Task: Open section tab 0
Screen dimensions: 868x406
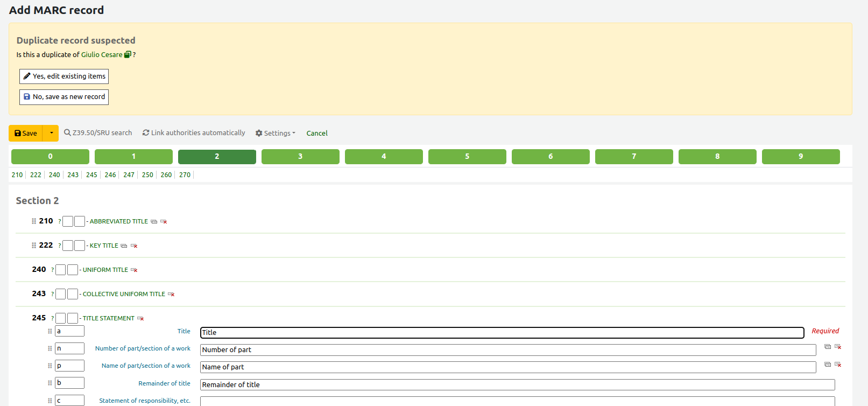Action: [x=50, y=157]
